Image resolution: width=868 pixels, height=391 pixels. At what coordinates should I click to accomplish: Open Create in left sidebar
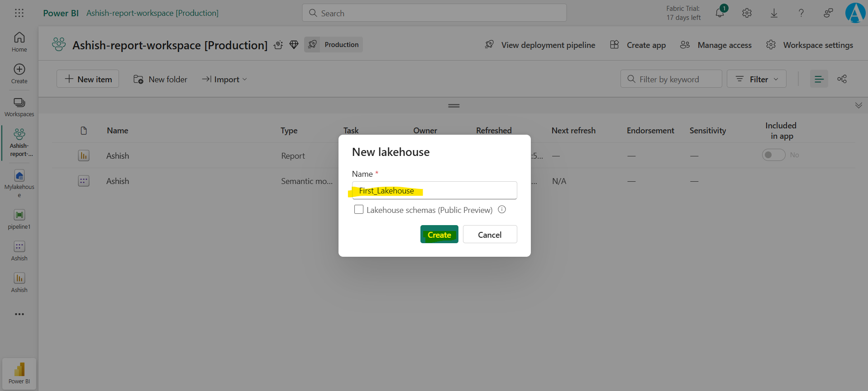[x=19, y=74]
